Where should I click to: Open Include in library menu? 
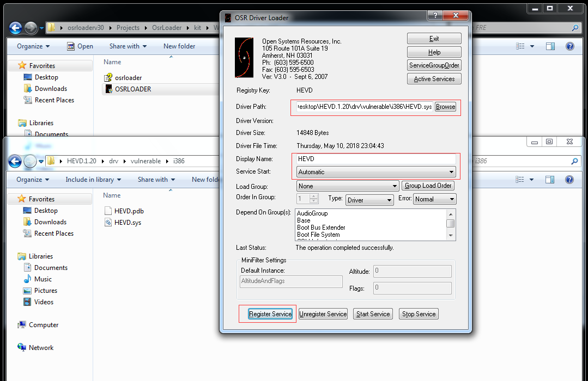coord(93,180)
